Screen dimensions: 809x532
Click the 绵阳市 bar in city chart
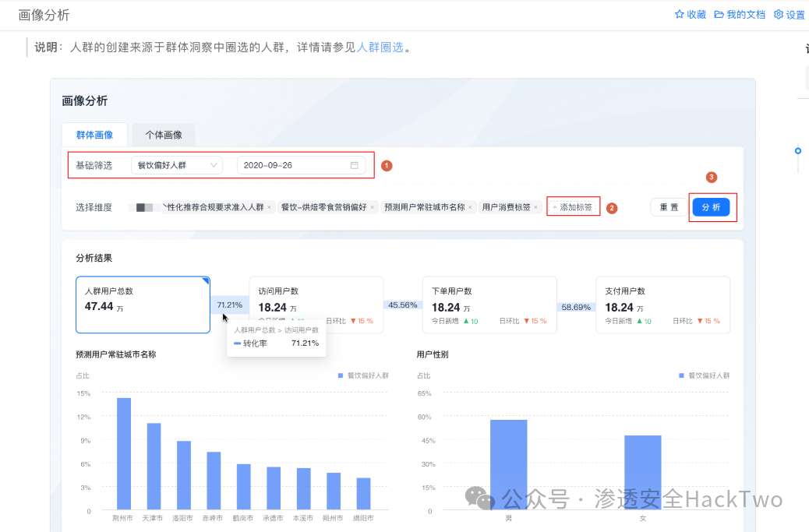tap(363, 494)
